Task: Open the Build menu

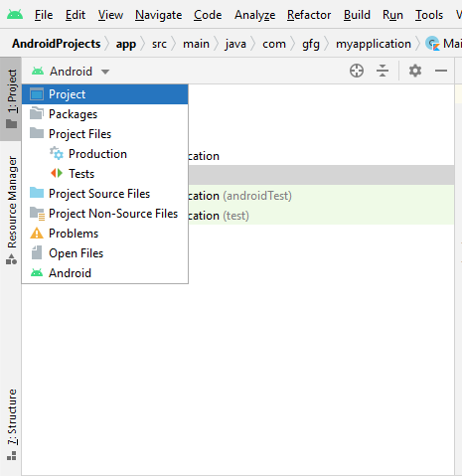Action: click(357, 15)
